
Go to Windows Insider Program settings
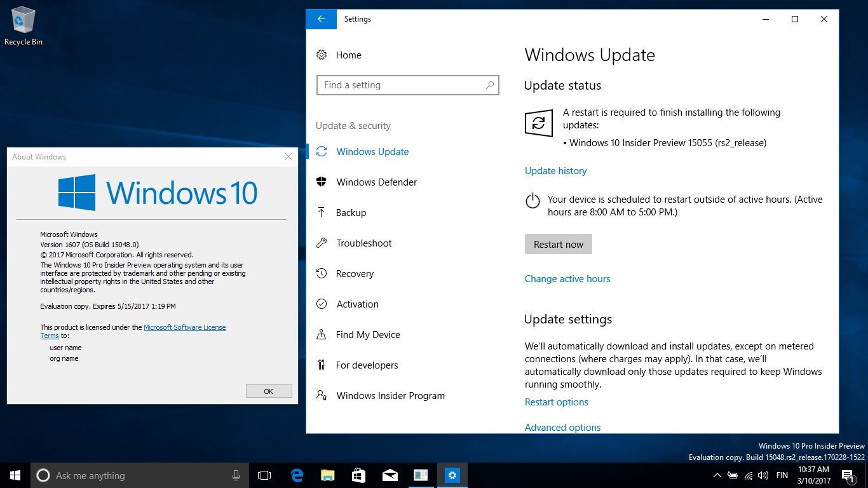390,396
